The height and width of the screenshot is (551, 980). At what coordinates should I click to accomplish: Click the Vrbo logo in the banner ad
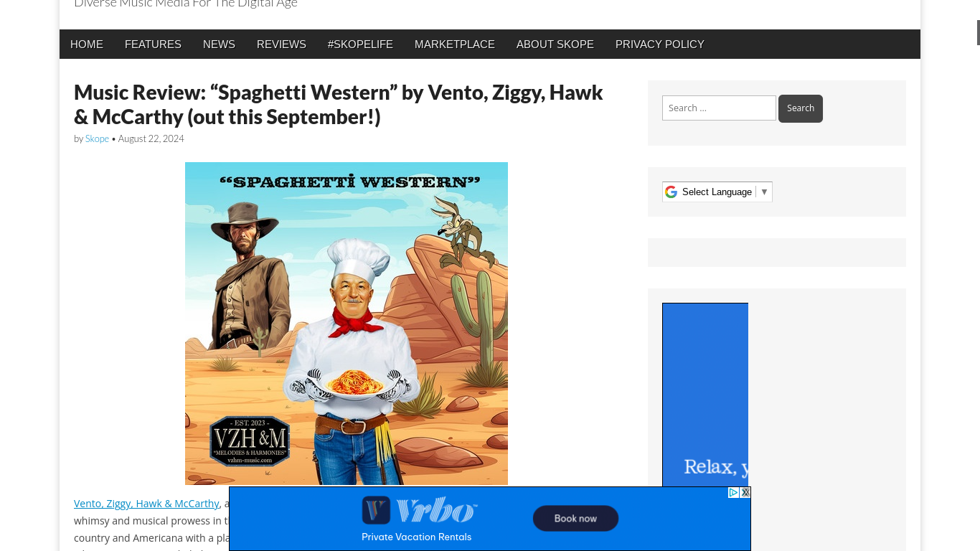coord(419,510)
